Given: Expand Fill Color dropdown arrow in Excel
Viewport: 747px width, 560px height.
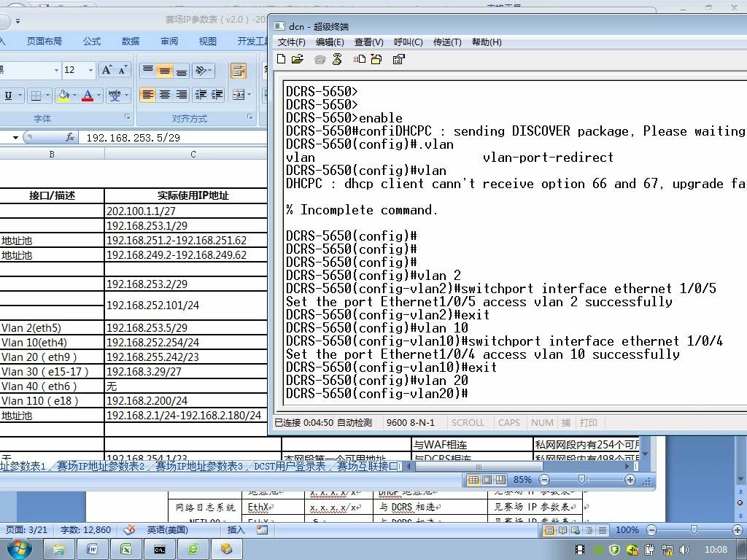Looking at the screenshot, I should (x=75, y=96).
